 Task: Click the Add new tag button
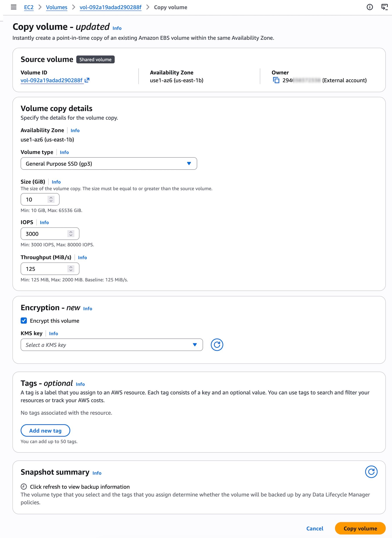pyautogui.click(x=45, y=430)
